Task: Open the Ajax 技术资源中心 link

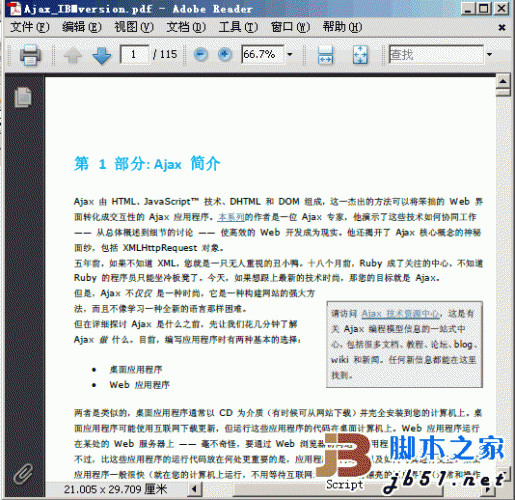Action: (x=401, y=314)
